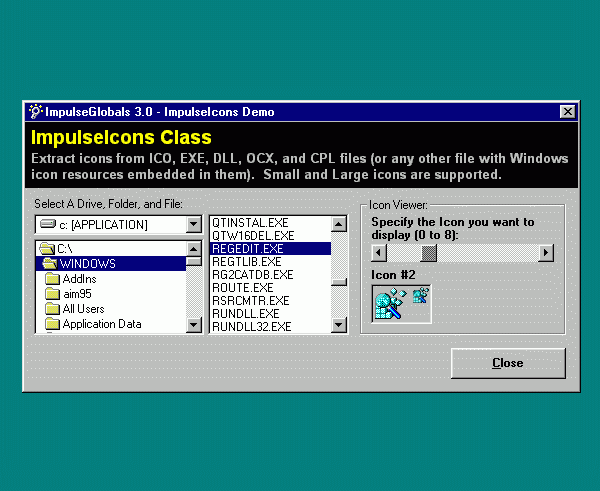Viewport: 600px width, 491px height.
Task: Select the All Users folder
Action: click(111, 309)
